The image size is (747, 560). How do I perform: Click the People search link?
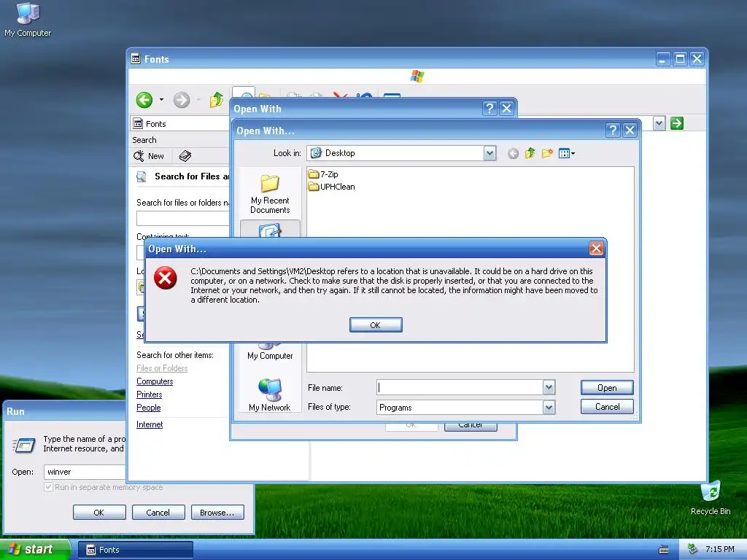pyautogui.click(x=148, y=408)
